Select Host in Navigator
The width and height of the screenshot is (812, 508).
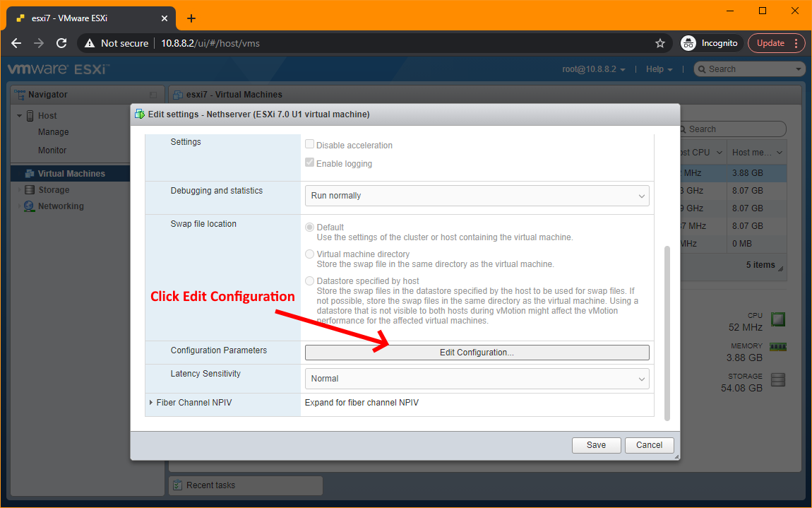[47, 116]
